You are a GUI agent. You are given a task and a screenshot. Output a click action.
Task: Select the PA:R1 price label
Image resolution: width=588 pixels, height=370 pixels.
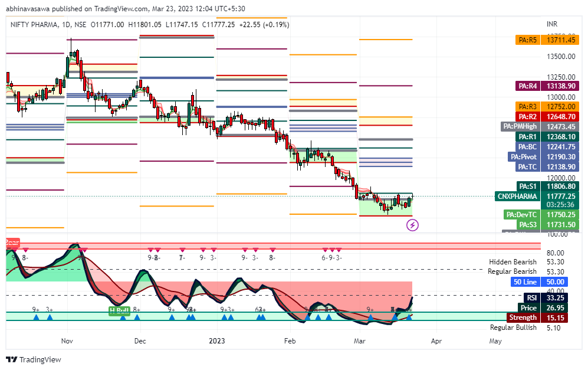coord(528,136)
